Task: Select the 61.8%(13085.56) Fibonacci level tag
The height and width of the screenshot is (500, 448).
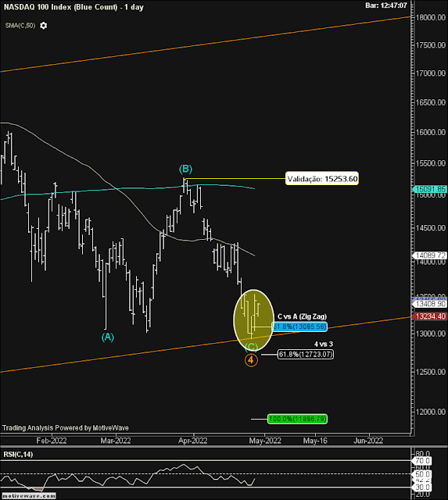Action: coord(299,327)
